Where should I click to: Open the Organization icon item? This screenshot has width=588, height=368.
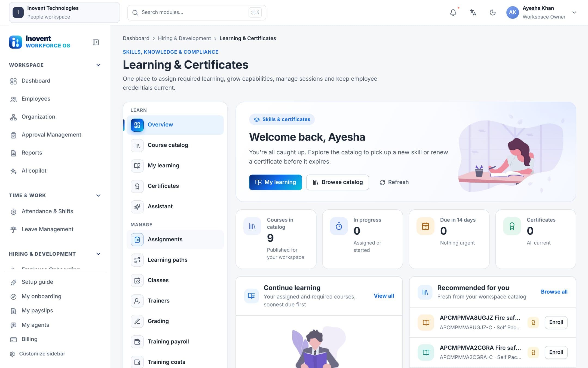click(x=13, y=117)
